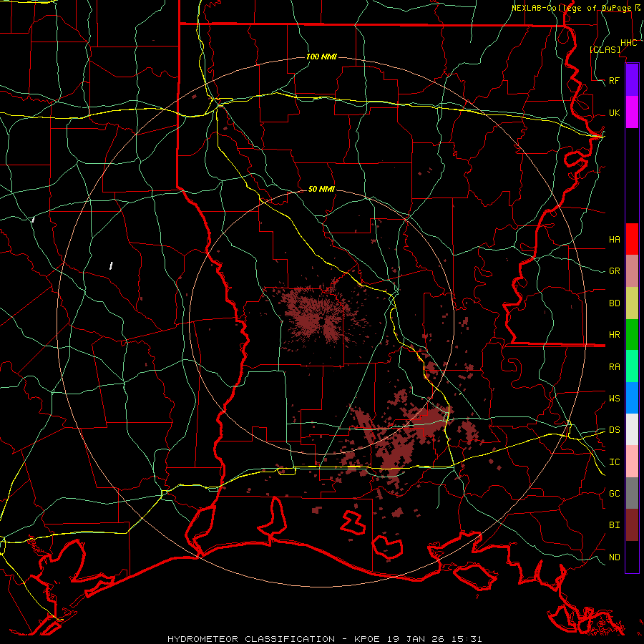
Task: Click the HA legend label
Action: 614,240
